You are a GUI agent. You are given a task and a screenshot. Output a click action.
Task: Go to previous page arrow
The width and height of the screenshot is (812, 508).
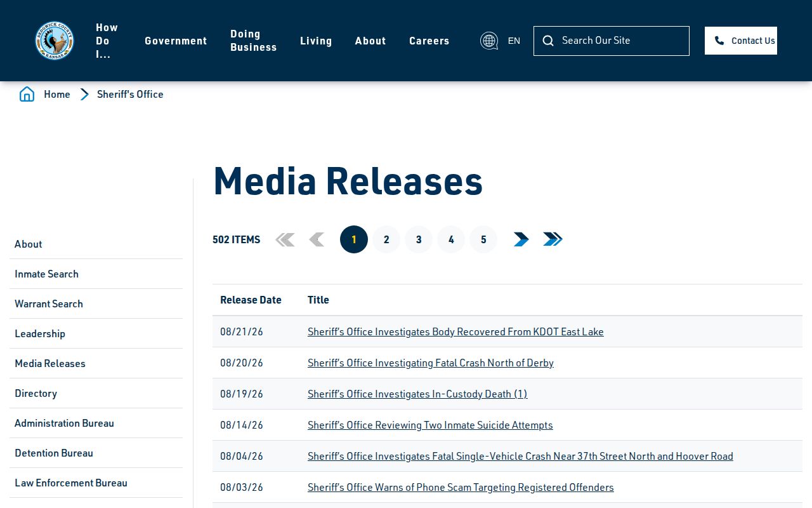(317, 239)
